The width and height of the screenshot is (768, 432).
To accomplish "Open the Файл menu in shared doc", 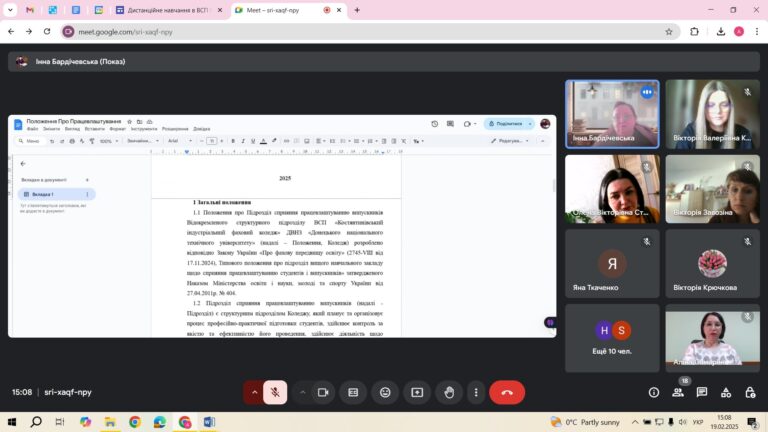I will (x=33, y=129).
